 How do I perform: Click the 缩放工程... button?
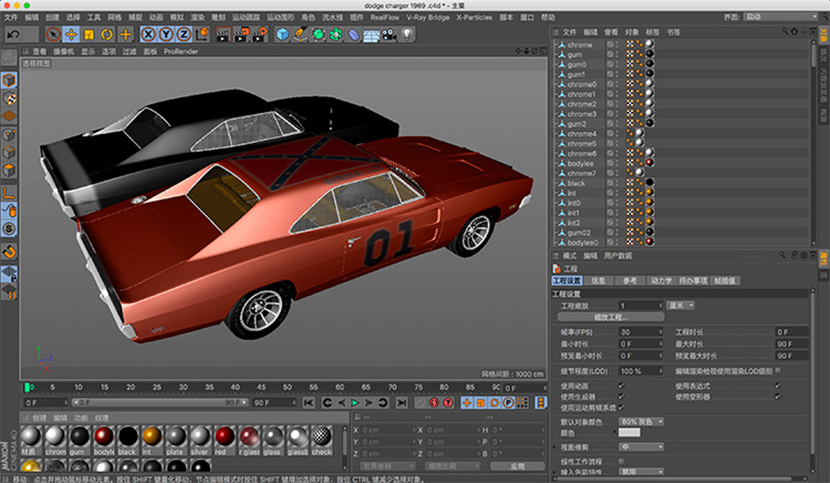point(611,317)
